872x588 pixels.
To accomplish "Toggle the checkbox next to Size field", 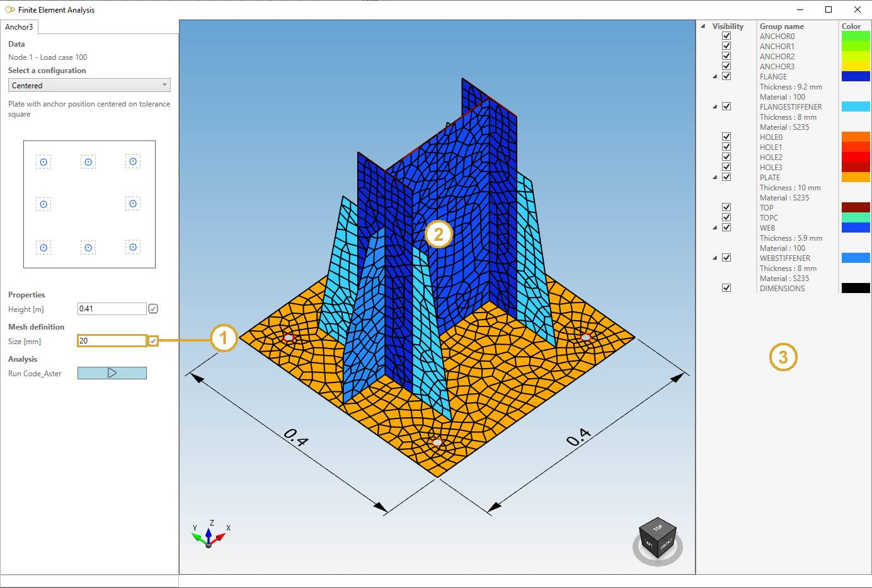I will pos(153,341).
